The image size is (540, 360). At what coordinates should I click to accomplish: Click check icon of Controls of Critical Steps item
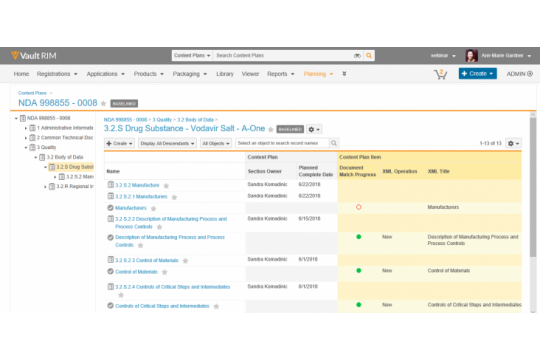point(110,306)
